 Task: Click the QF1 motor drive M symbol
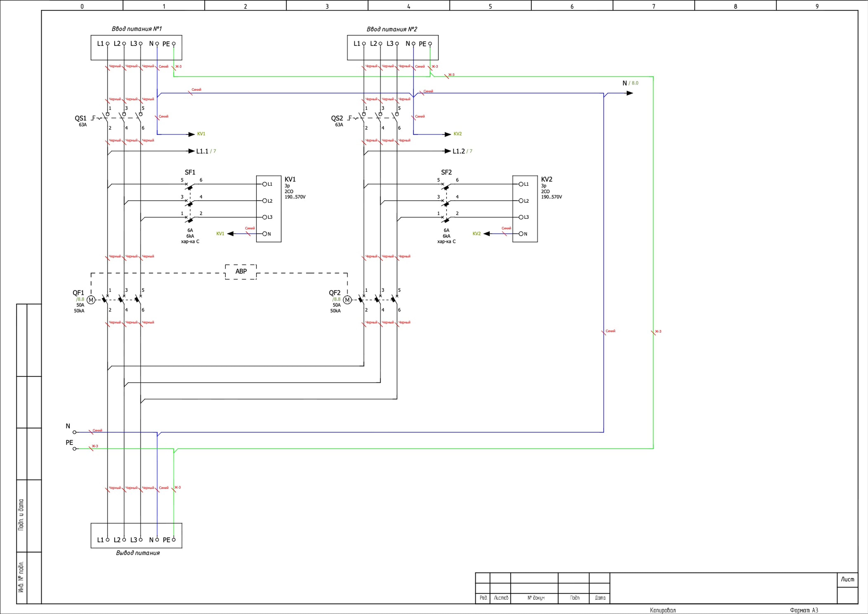click(91, 300)
